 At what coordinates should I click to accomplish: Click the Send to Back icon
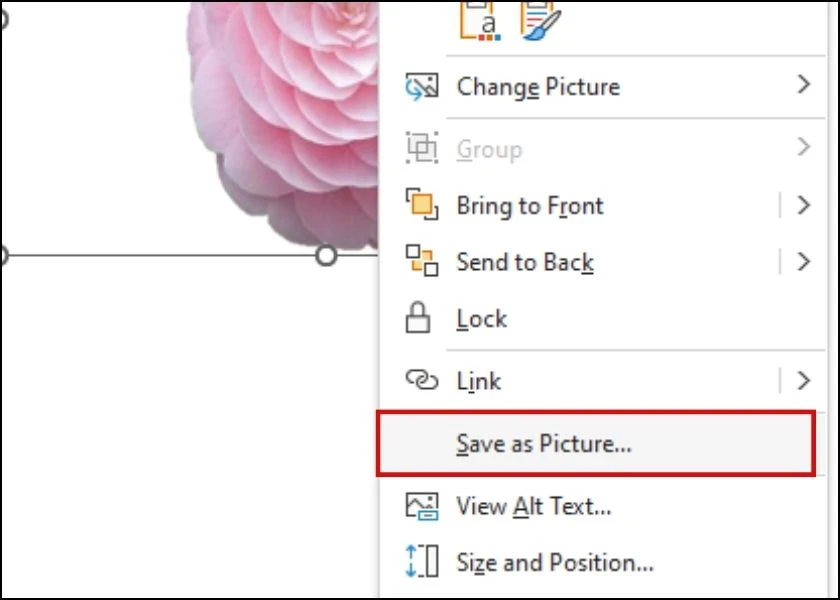[422, 261]
